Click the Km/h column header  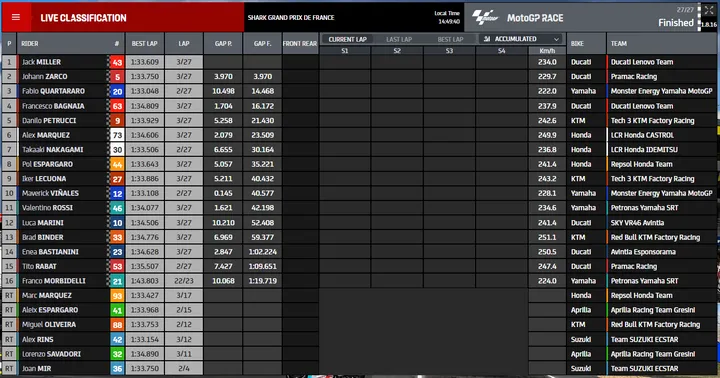[x=547, y=51]
